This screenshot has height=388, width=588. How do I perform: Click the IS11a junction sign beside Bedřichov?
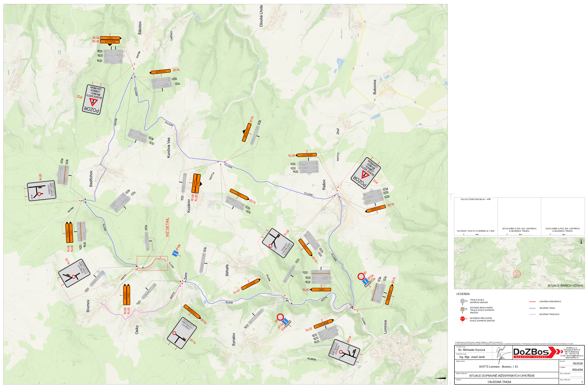tap(42, 191)
